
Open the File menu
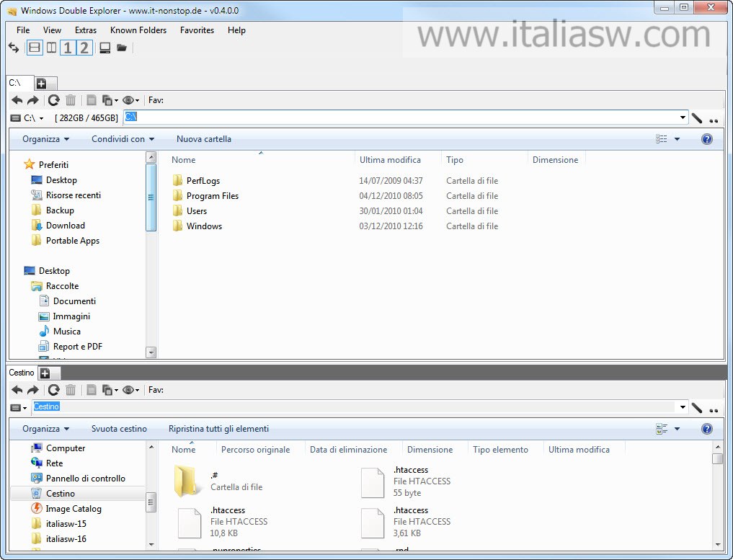pyautogui.click(x=23, y=30)
